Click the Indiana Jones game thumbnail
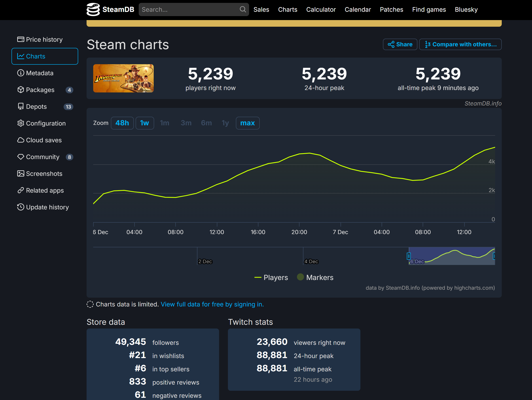 [x=123, y=78]
